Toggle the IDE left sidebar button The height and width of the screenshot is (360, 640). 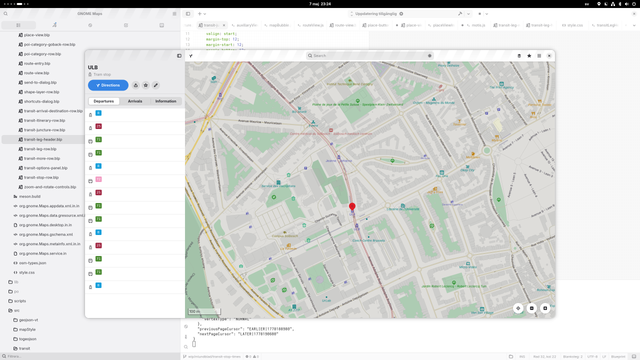(x=188, y=14)
